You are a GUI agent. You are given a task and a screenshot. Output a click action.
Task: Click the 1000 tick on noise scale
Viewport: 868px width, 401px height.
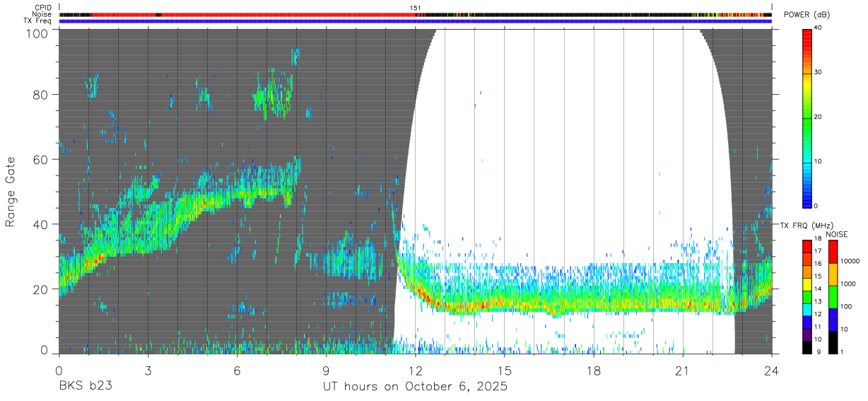tap(848, 284)
